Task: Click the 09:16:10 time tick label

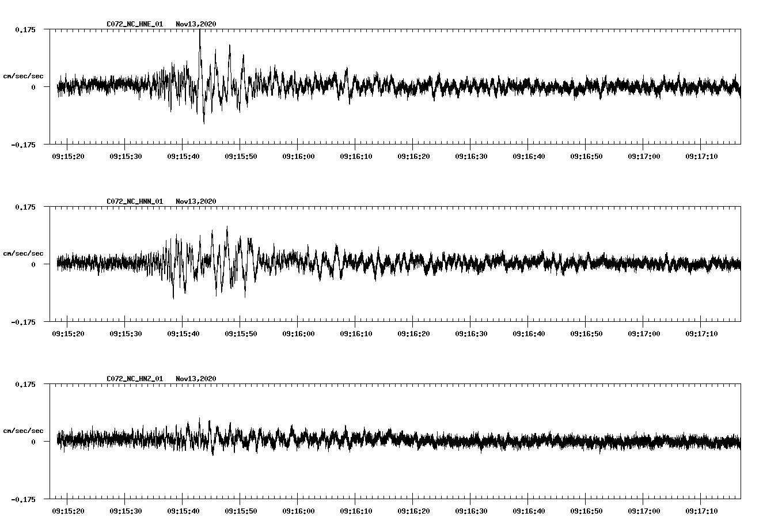Action: [x=356, y=155]
